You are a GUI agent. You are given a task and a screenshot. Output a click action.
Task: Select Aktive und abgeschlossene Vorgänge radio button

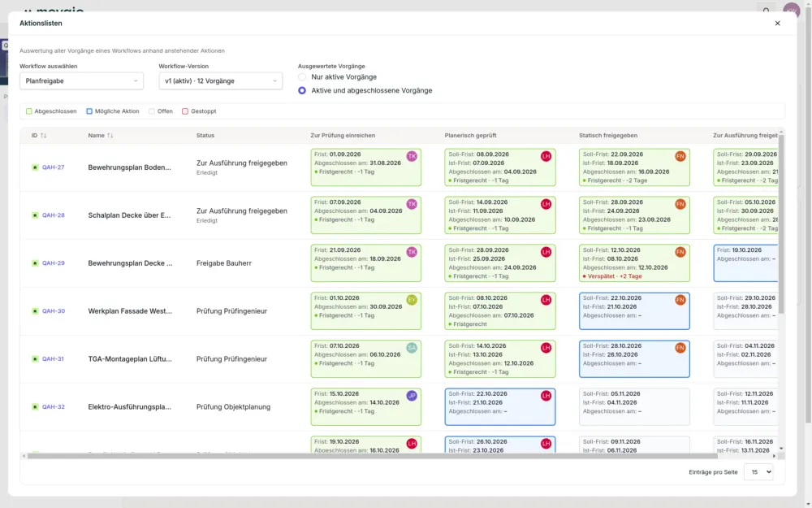(302, 90)
